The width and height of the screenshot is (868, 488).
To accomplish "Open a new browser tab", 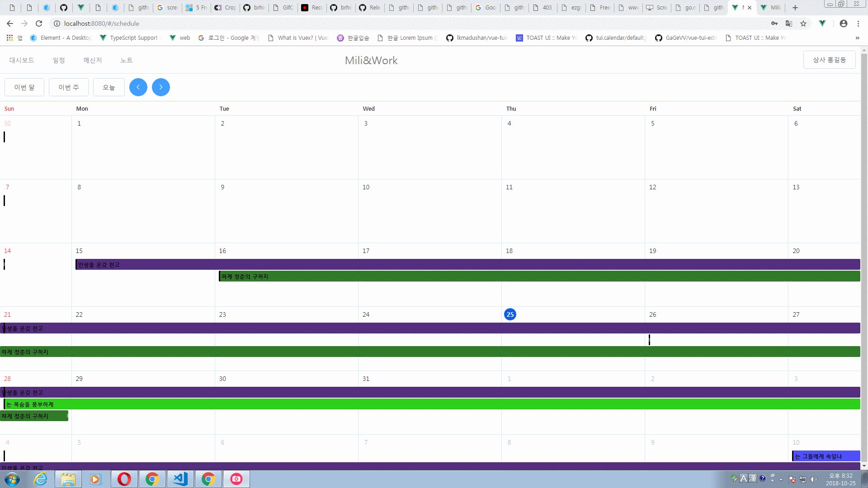I will tap(795, 8).
